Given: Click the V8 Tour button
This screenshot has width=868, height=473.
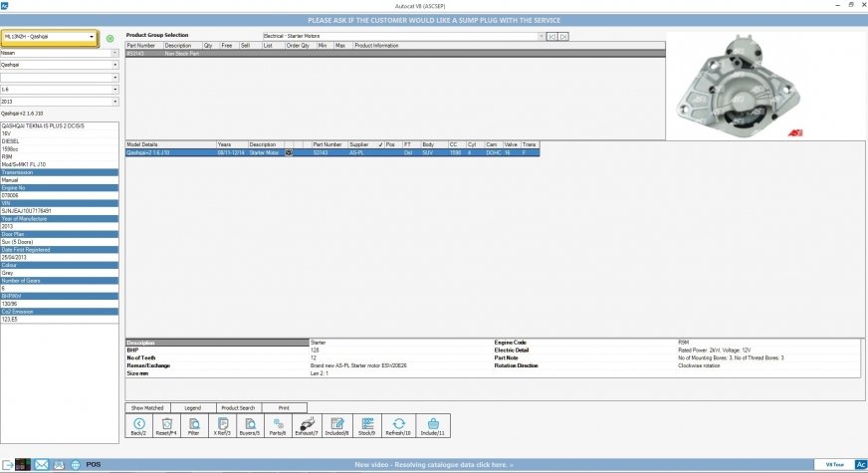Looking at the screenshot, I should (x=834, y=465).
